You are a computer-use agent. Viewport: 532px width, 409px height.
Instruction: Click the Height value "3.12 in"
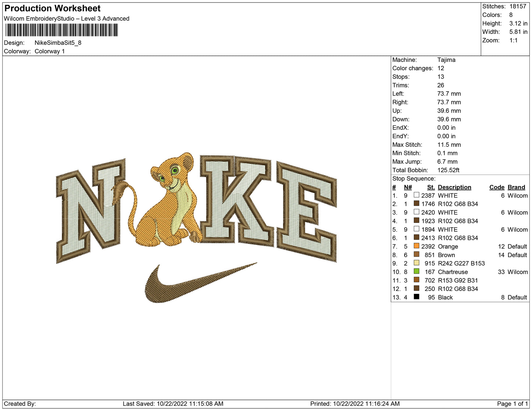point(518,24)
